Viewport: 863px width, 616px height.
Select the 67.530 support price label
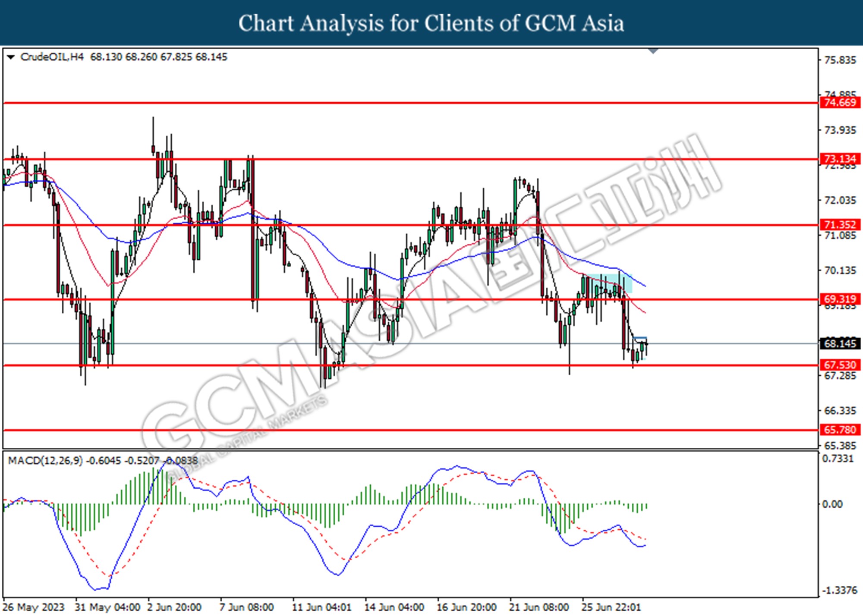pos(840,365)
